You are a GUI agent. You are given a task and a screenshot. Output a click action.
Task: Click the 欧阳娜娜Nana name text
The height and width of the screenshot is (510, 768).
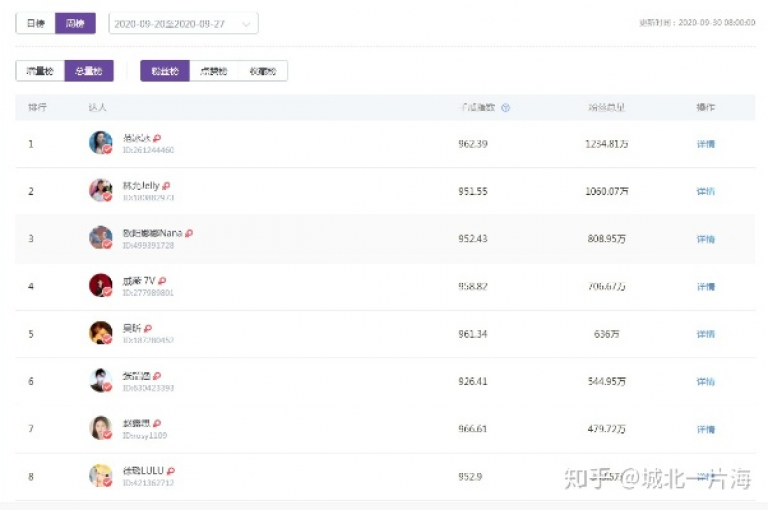point(152,233)
